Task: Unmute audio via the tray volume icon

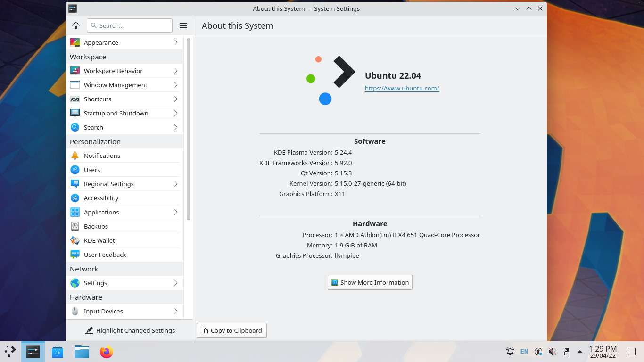Action: tap(552, 352)
